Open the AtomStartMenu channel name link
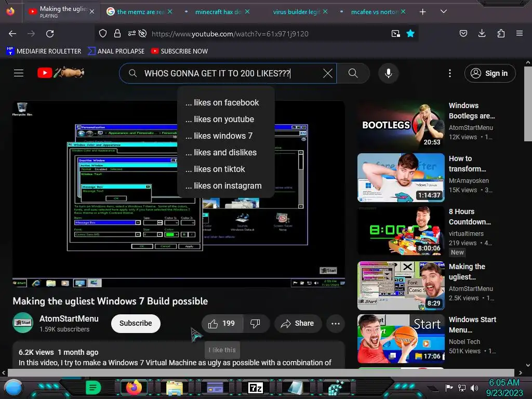 click(69, 318)
